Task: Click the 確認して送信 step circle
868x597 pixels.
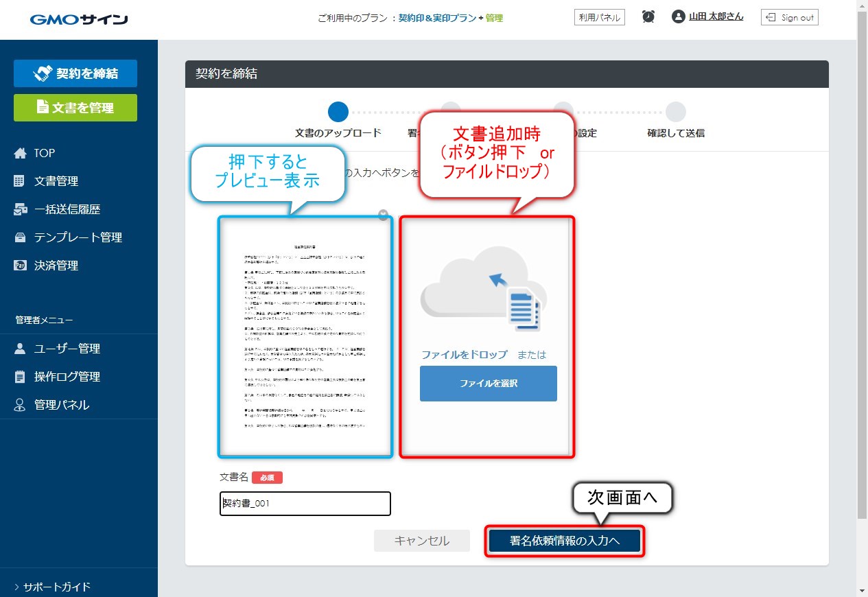Action: click(x=676, y=111)
